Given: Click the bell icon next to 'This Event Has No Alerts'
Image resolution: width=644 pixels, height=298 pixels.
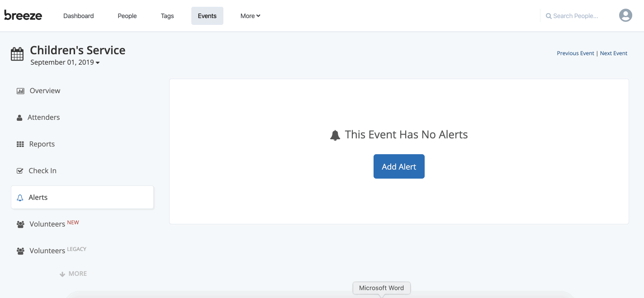Looking at the screenshot, I should click(335, 134).
